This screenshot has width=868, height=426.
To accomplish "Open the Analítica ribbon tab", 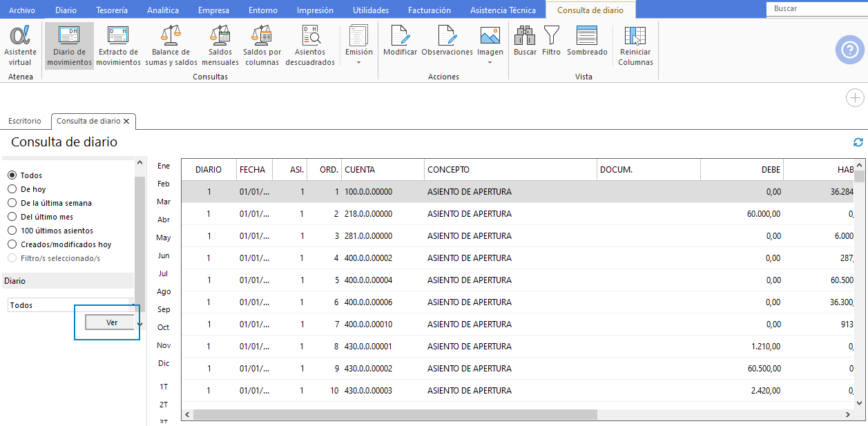I will [x=163, y=10].
